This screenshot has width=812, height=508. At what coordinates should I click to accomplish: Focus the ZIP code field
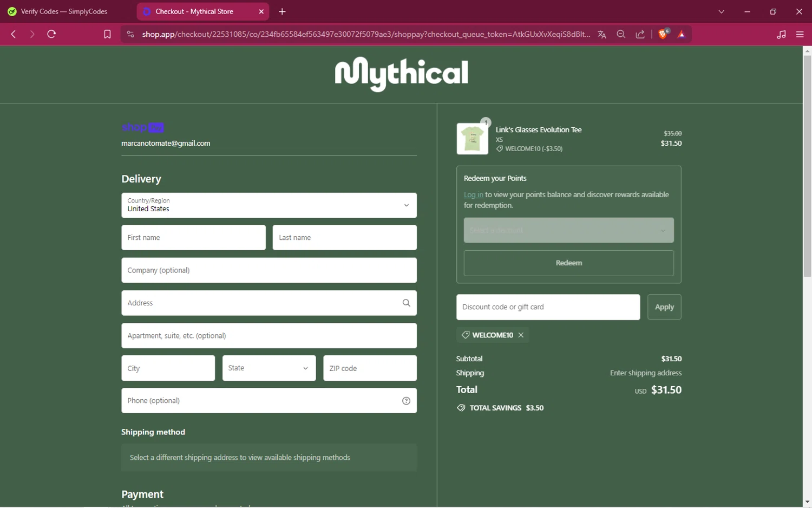pyautogui.click(x=370, y=368)
